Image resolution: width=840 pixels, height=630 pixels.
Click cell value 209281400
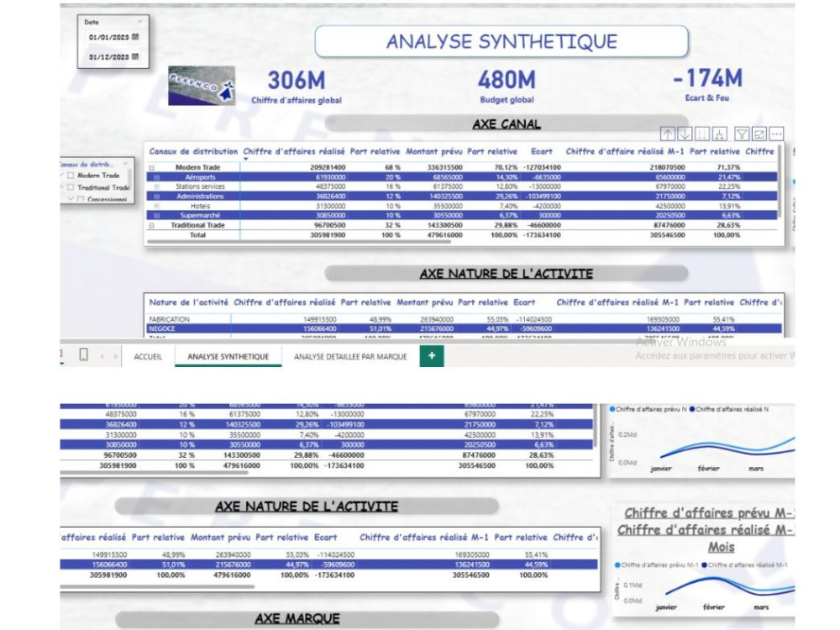328,168
